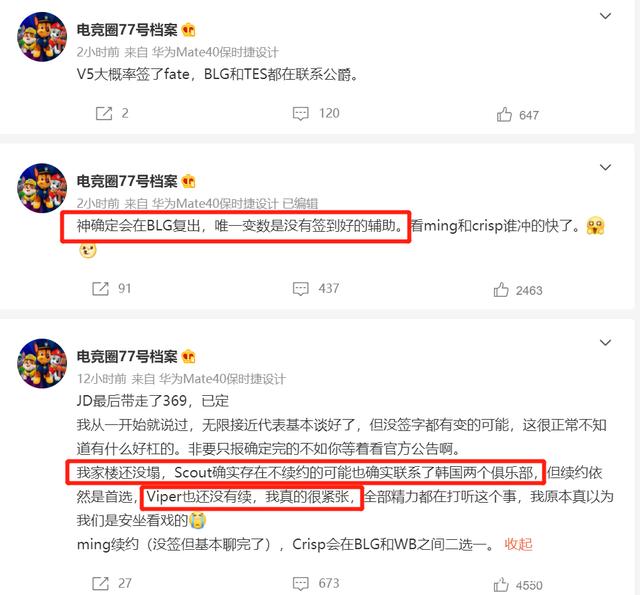Screen dimensions: 640x595
Task: Open the author name on the third post
Action: point(127,356)
